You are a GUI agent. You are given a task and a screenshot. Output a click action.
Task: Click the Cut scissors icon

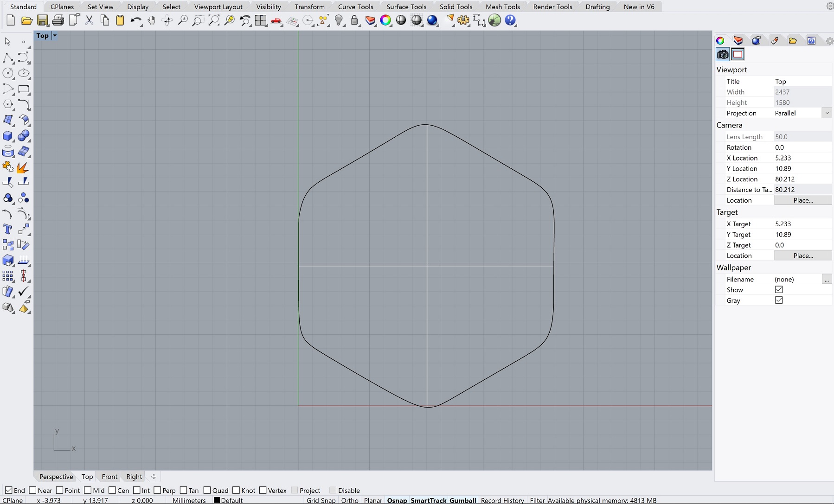[x=90, y=20]
